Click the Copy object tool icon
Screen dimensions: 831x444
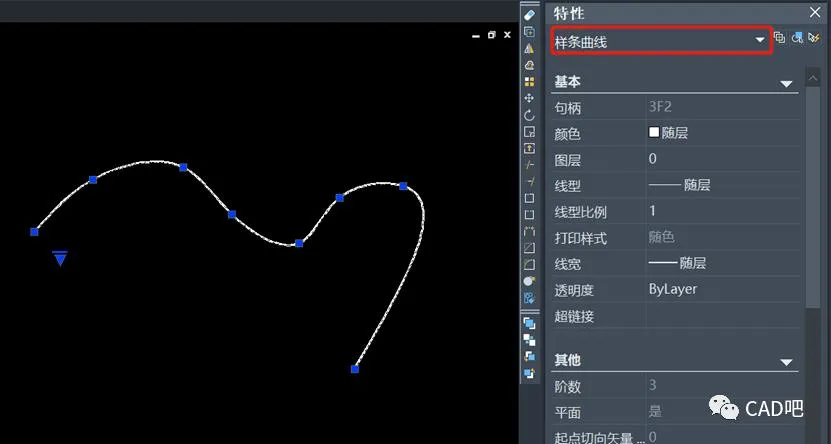tap(529, 32)
